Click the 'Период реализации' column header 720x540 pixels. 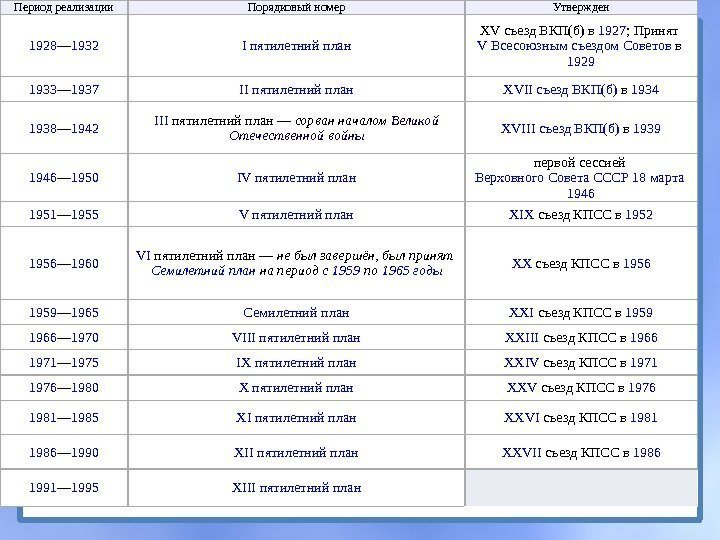[64, 7]
